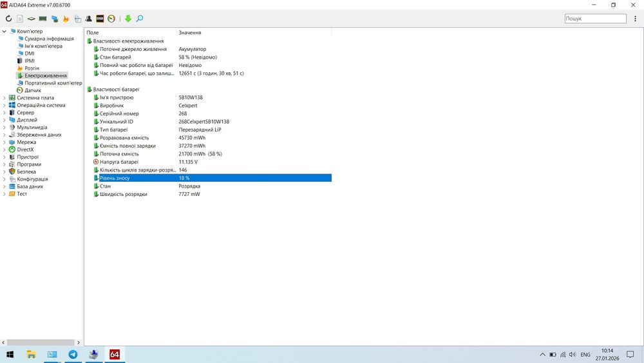Screen dimensions: 644x363
Task: Click the user silhouette toolbar icon
Action: pos(89,19)
